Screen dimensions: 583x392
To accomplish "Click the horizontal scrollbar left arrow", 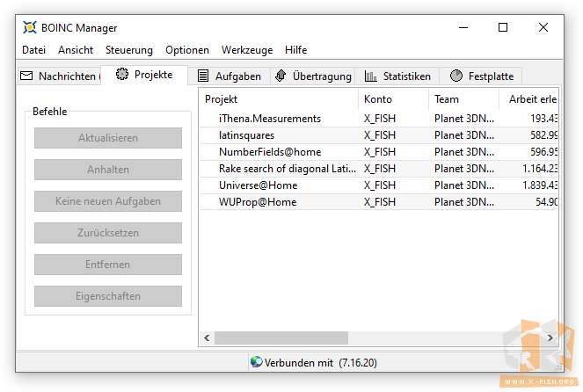I will pyautogui.click(x=207, y=338).
